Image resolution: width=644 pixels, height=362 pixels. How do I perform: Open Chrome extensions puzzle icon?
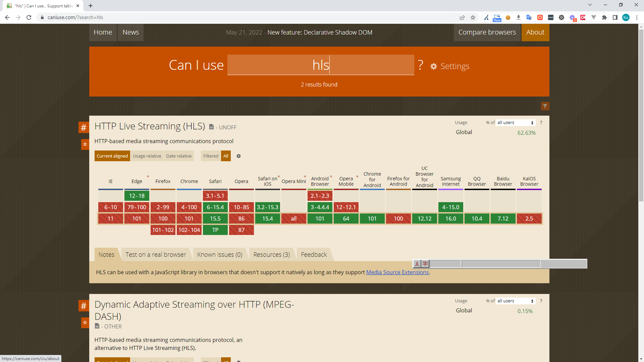(604, 17)
